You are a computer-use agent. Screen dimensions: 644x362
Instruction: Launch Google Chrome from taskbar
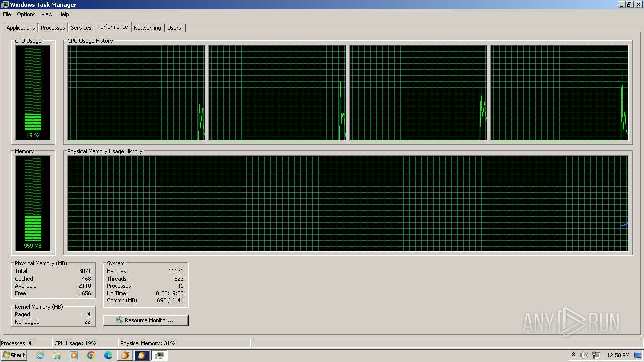[x=91, y=355]
